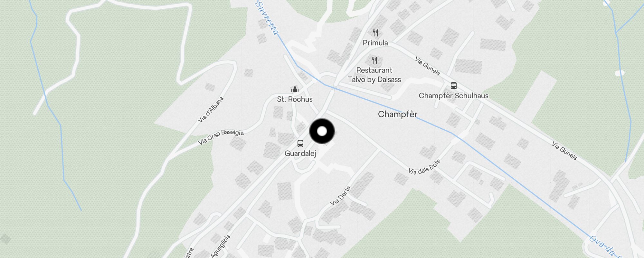This screenshot has width=644, height=258.
Task: Open the Restaurant Talvo by Dalsass label
Action: pyautogui.click(x=374, y=75)
